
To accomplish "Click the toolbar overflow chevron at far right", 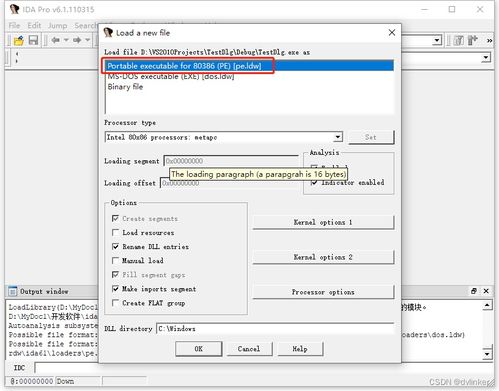I will (x=489, y=41).
